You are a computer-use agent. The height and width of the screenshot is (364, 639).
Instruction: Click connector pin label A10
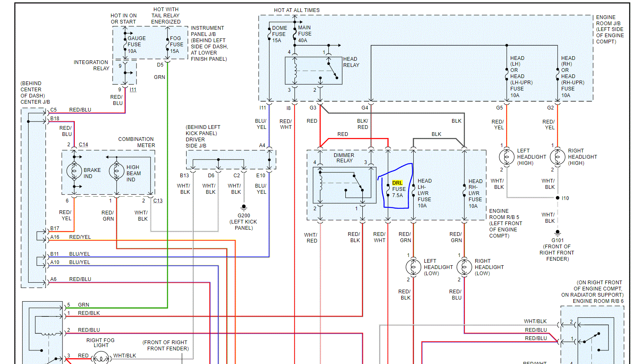click(x=55, y=262)
